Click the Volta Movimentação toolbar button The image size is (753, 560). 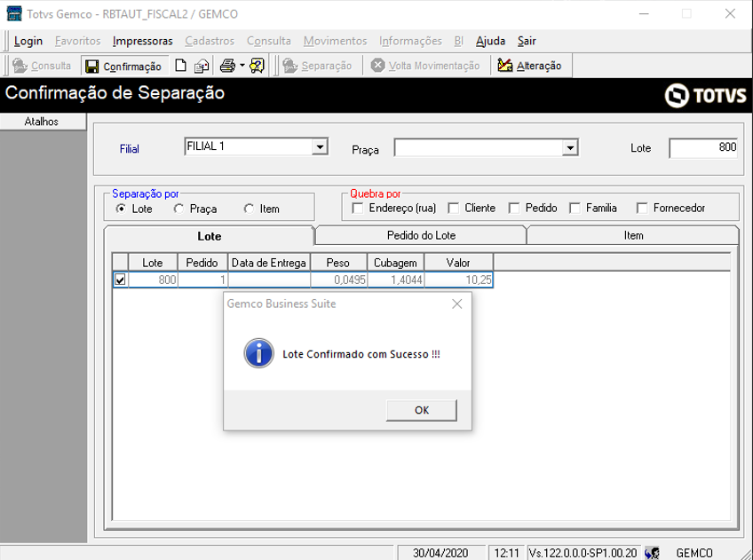pyautogui.click(x=425, y=66)
